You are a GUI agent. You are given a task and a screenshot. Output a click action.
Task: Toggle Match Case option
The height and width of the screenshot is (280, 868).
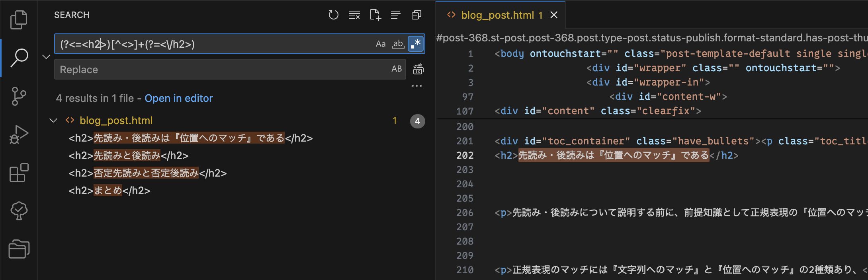coord(381,44)
